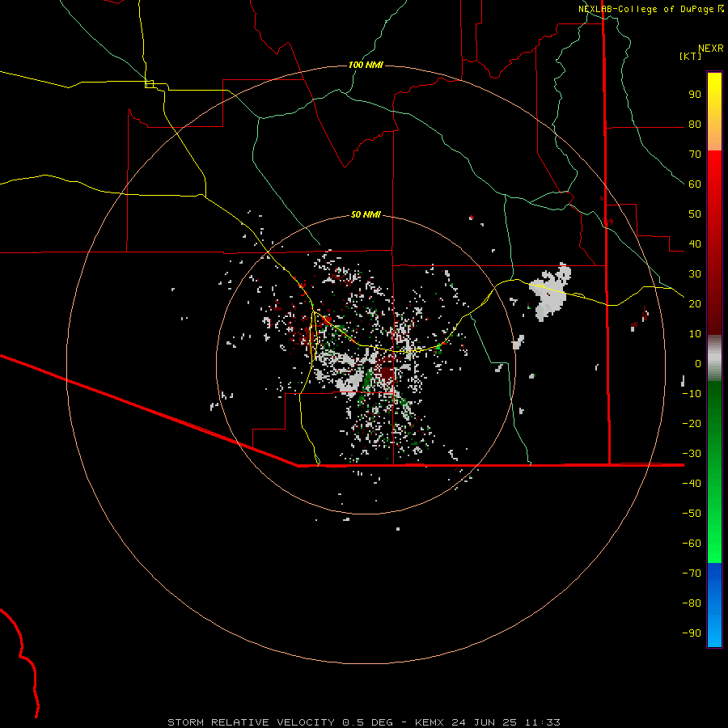This screenshot has width=728, height=728.
Task: Select the -40 value on the velocity scale
Action: (692, 484)
